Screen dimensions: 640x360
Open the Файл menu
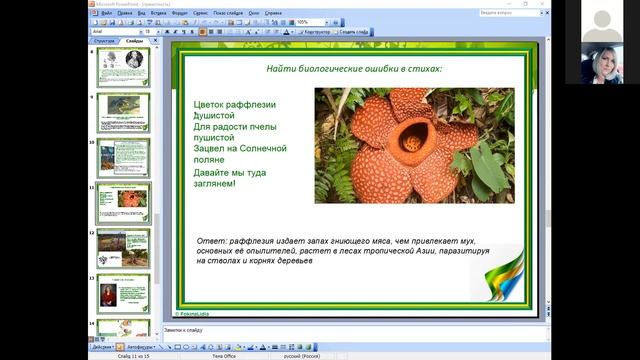106,13
